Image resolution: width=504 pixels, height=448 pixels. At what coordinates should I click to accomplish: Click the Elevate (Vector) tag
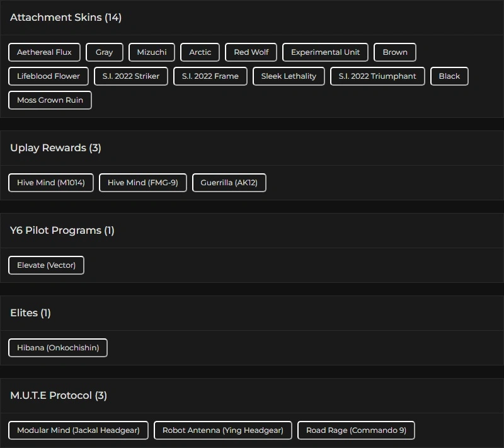46,265
